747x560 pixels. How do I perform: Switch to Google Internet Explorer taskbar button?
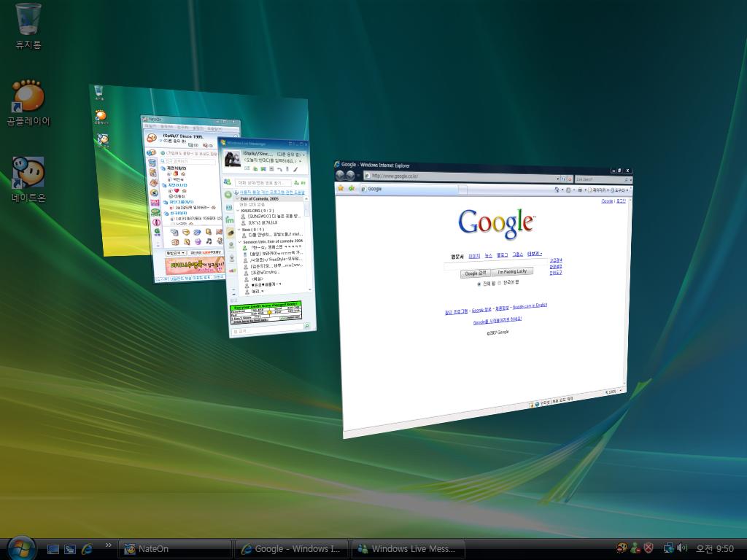(290, 549)
